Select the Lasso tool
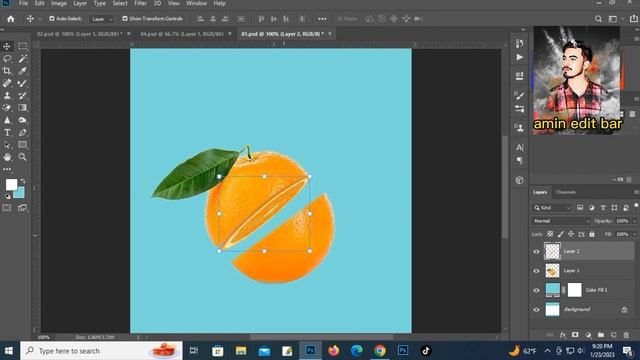 click(x=7, y=59)
